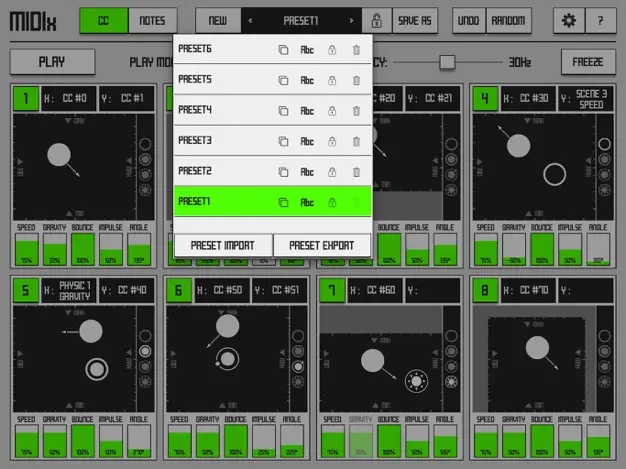Image resolution: width=626 pixels, height=469 pixels.
Task: Open pad 6 X assignment CC #50
Action: (x=222, y=290)
